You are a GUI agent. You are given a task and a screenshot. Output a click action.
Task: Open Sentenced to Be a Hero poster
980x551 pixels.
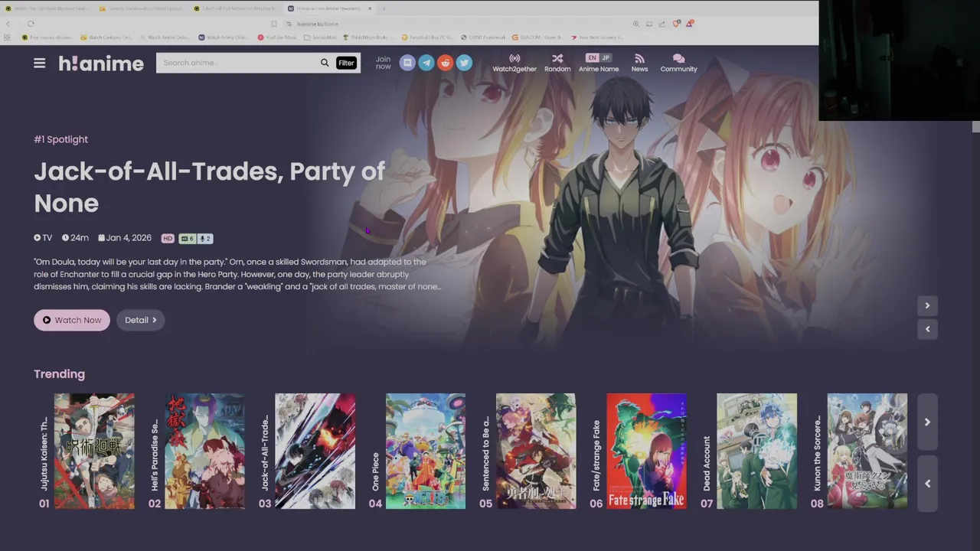pyautogui.click(x=535, y=451)
